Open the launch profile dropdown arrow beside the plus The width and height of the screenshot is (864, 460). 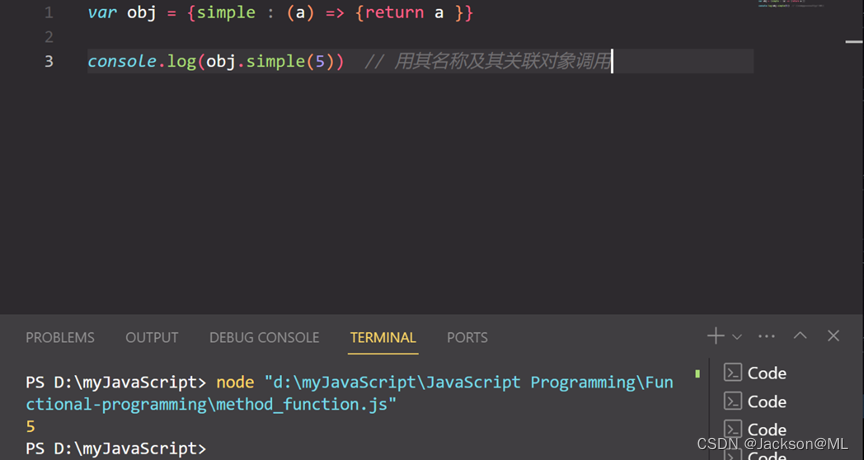coord(737,337)
